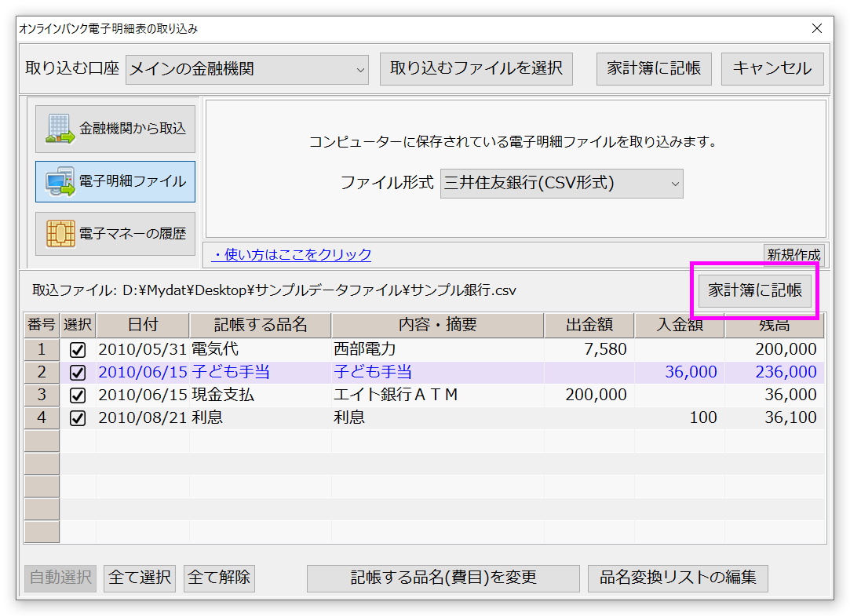Click the bank building import icon

point(59,129)
